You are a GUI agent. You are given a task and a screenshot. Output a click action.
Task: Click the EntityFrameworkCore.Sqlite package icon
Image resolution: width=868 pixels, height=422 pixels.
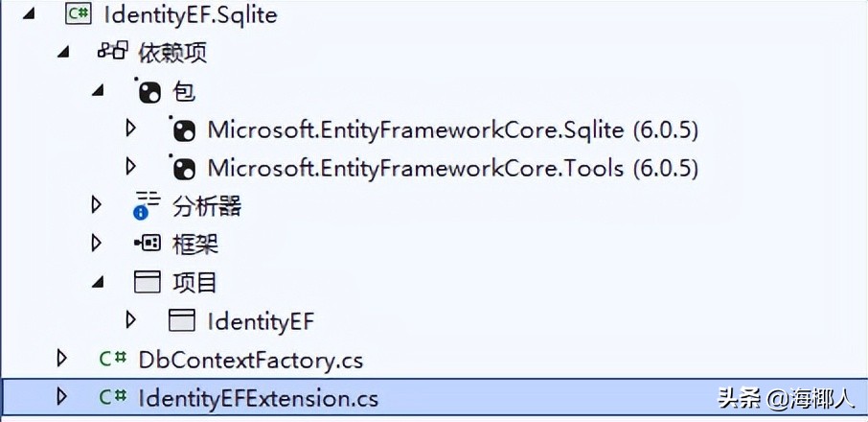[x=182, y=129]
